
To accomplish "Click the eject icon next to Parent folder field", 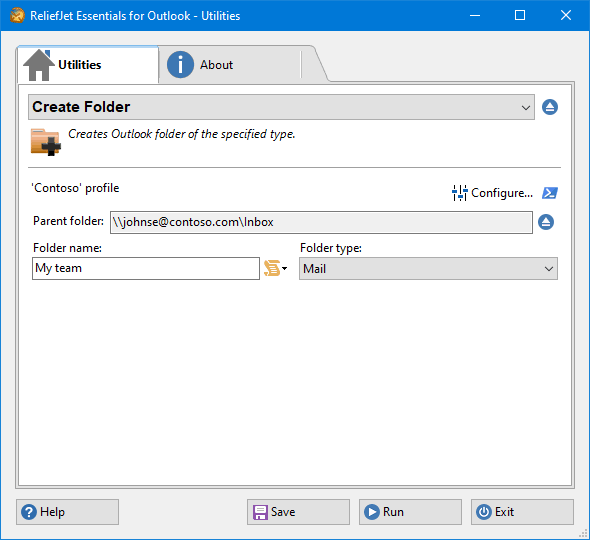I will pyautogui.click(x=546, y=222).
